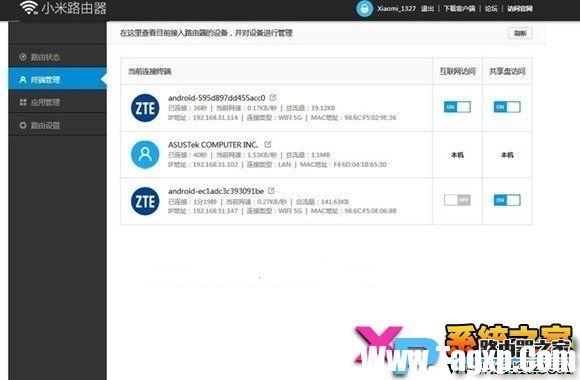Click the ASUSTek device user avatar icon
This screenshot has width=580, height=380.
pos(145,155)
